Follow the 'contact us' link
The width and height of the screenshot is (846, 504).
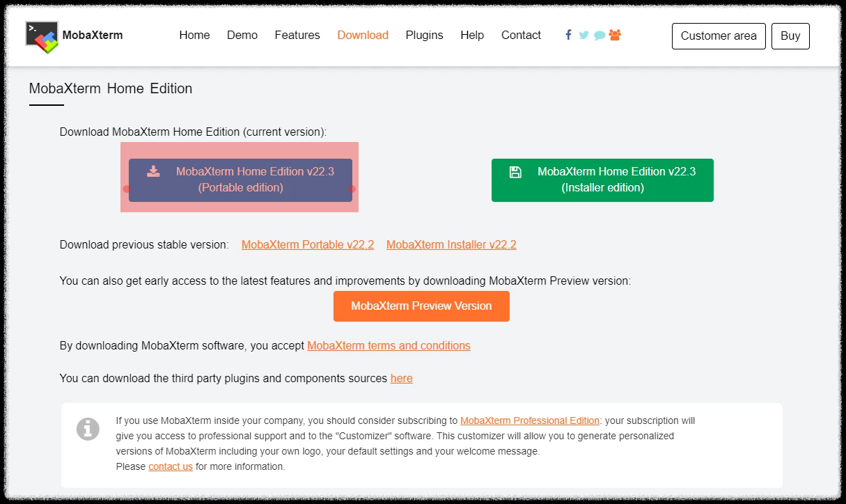click(x=171, y=467)
